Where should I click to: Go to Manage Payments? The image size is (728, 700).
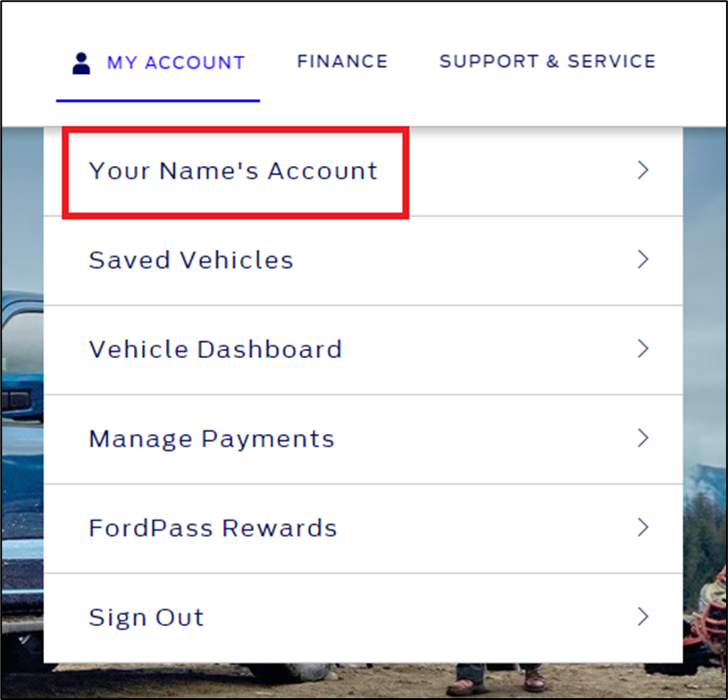coord(211,438)
